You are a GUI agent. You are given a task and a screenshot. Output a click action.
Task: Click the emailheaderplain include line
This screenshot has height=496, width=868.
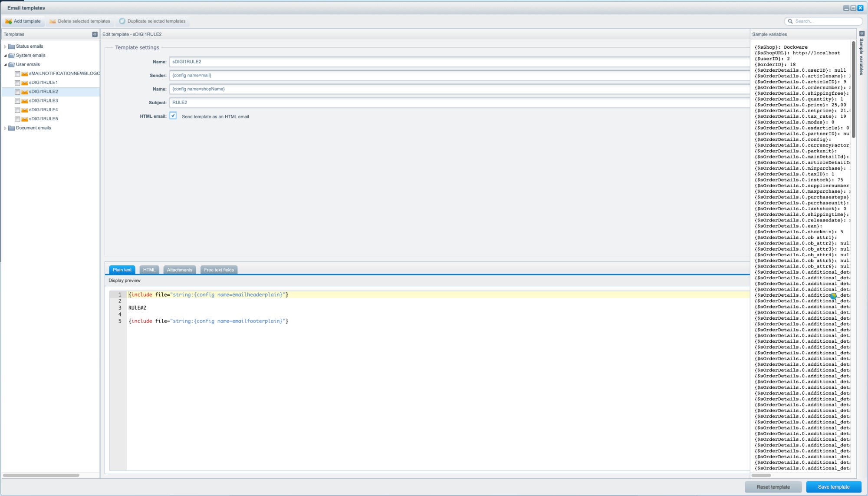[208, 295]
